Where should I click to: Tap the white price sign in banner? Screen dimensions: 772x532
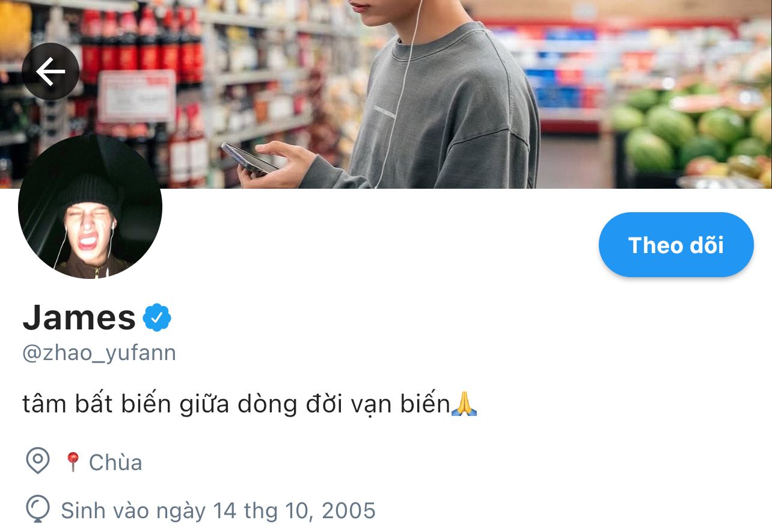pos(136,96)
